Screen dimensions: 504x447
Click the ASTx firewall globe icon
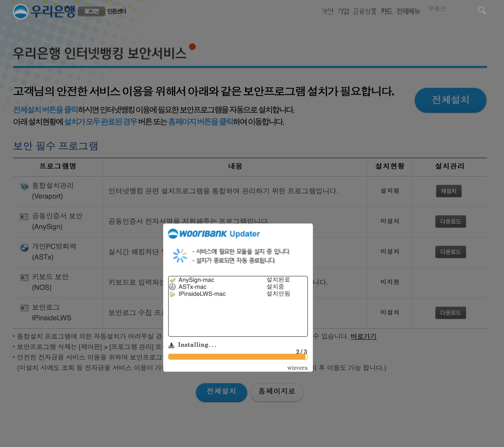(24, 247)
